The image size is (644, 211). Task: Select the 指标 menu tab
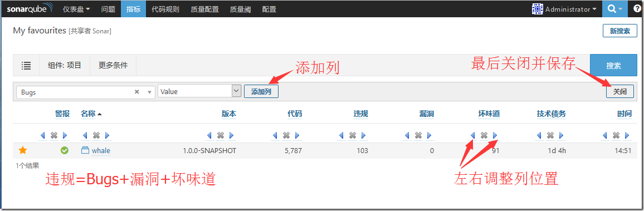pos(134,9)
